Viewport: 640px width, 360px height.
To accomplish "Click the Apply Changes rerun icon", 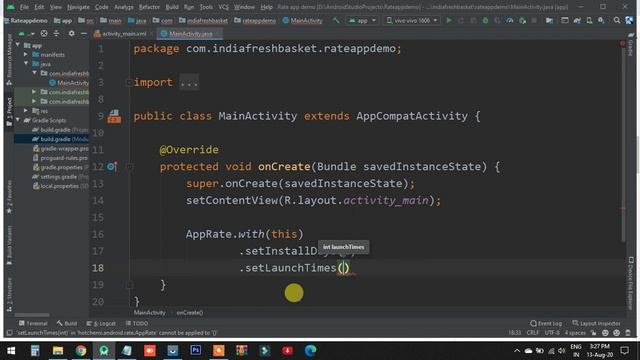I will pyautogui.click(x=461, y=20).
